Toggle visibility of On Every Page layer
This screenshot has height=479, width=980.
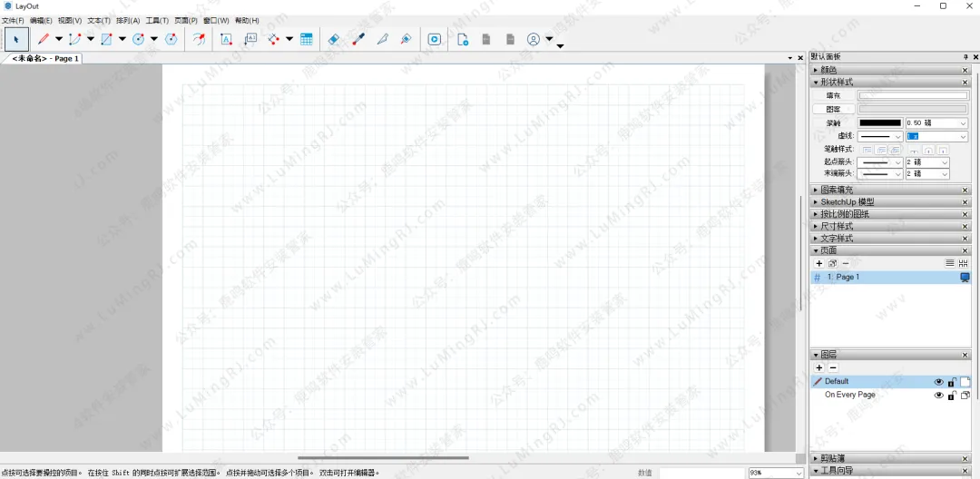click(x=939, y=396)
